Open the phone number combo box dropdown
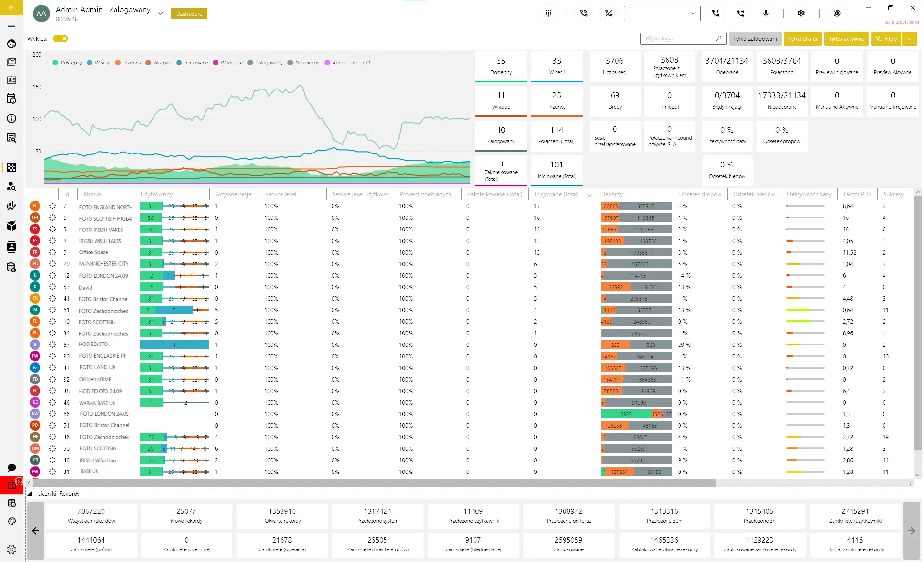The height and width of the screenshot is (562, 924). point(693,13)
